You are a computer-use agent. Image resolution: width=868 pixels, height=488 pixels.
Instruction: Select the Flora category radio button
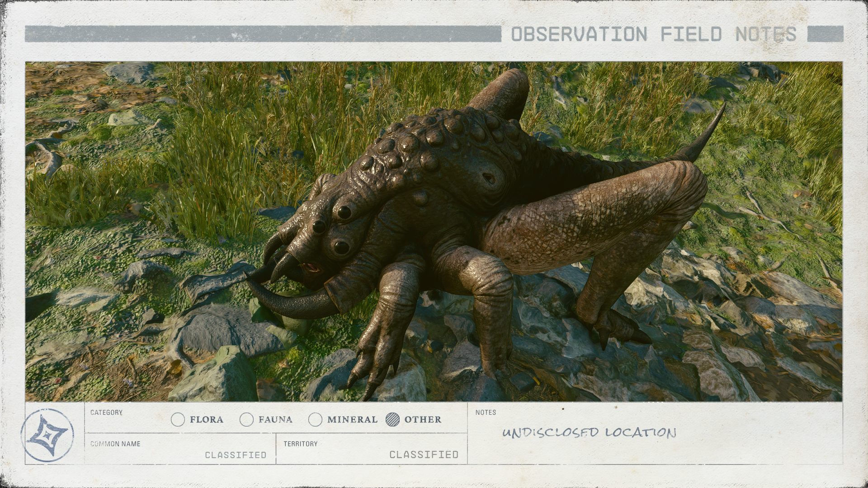coord(178,420)
